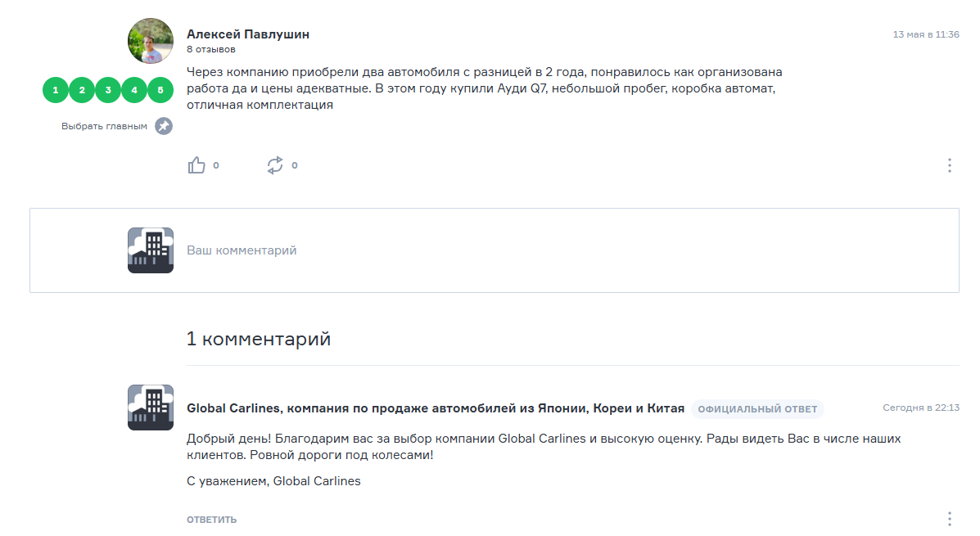This screenshot has height=536, width=980.
Task: Click the repost count next to share icon
Action: (x=295, y=165)
